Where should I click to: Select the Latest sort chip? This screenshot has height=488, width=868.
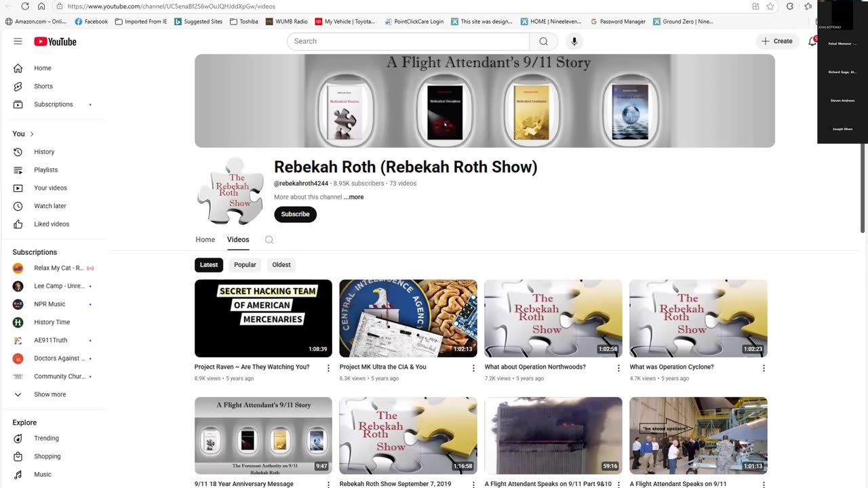(x=209, y=265)
